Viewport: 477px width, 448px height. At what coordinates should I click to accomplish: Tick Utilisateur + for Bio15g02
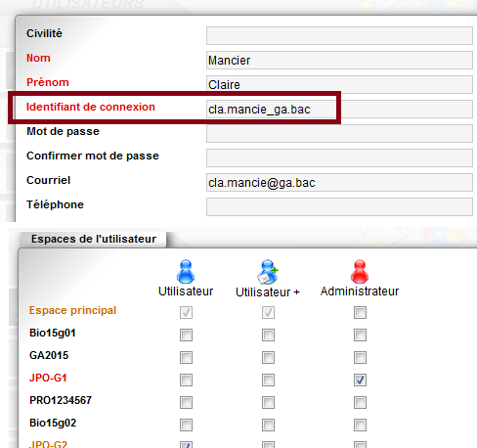268,425
